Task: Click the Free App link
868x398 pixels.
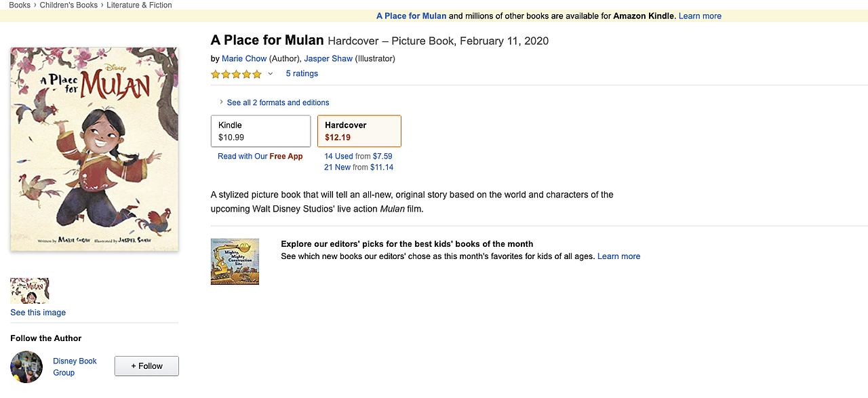Action: [286, 156]
